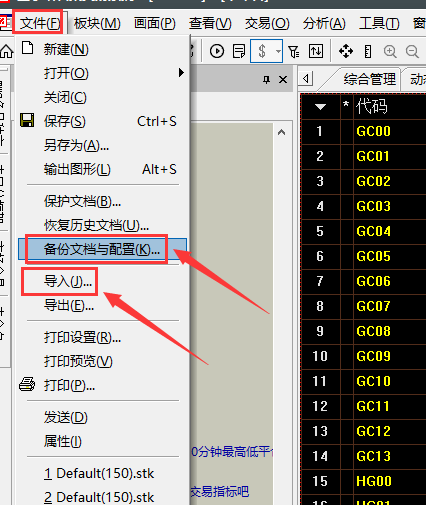Click the 交易指标吧 link text
The width and height of the screenshot is (426, 505).
[x=220, y=492]
